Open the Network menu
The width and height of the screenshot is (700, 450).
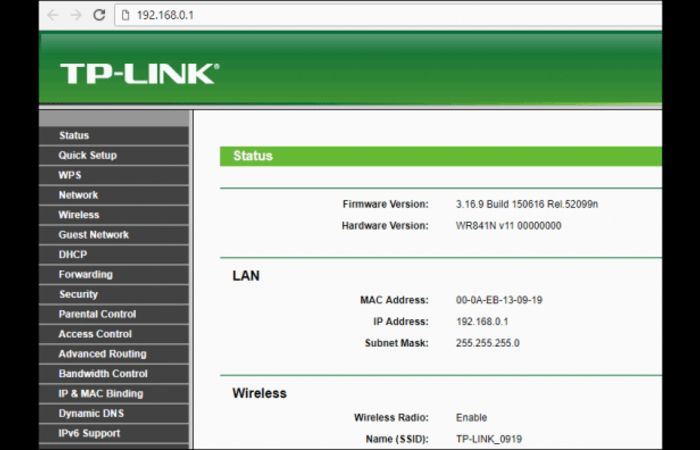pos(114,195)
